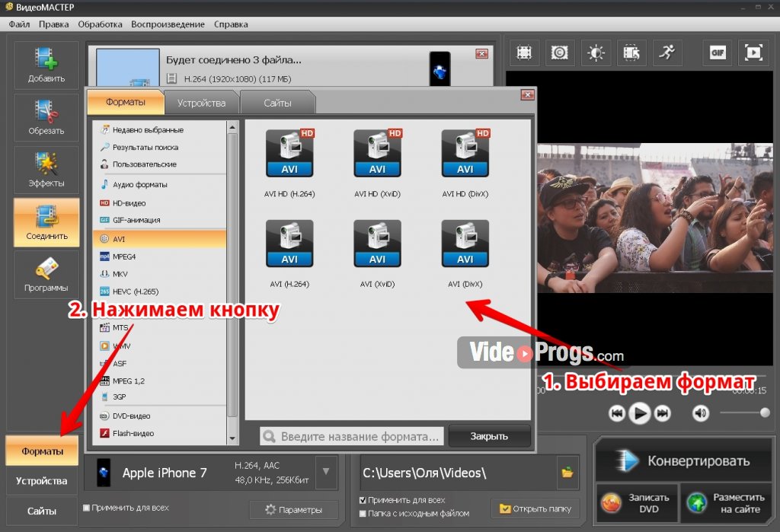Click the bottom-left Устройства button

[42, 481]
